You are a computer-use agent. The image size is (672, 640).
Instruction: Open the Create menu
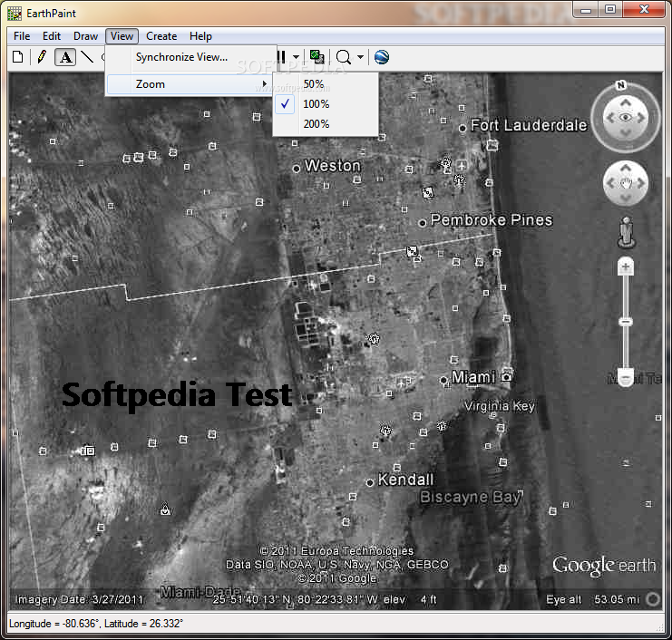161,36
